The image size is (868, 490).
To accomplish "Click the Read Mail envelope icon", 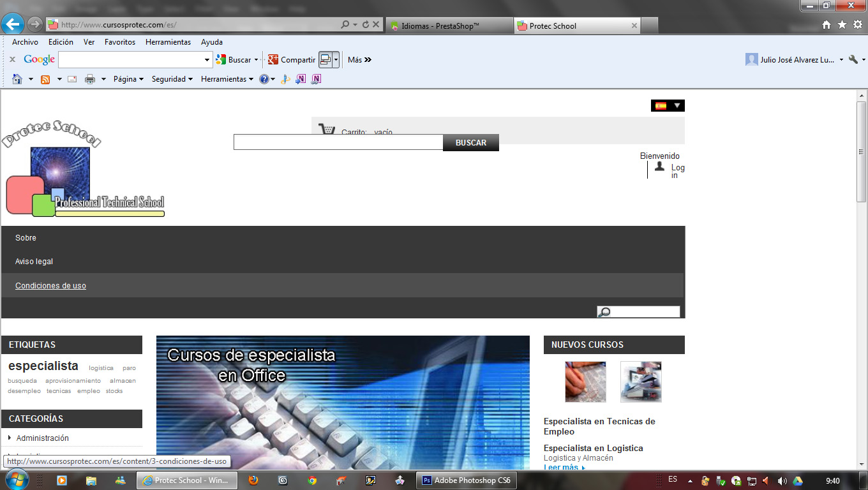I will [72, 79].
